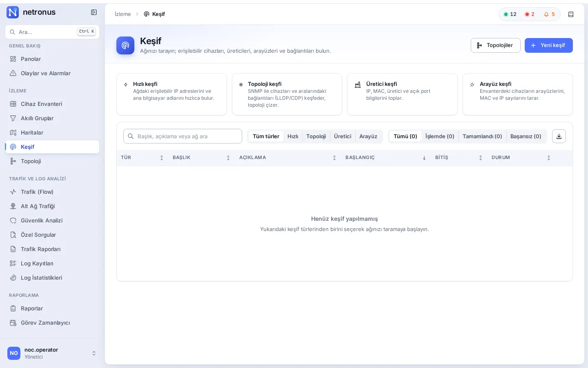
Task: Filter discoveries by Arayüz type
Action: (368, 136)
